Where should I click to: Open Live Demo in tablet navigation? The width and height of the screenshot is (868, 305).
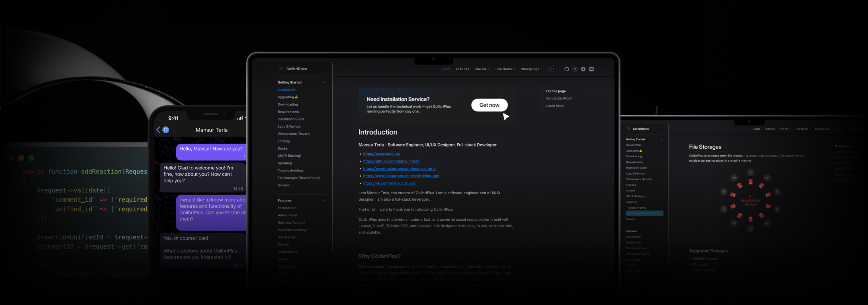(x=505, y=69)
